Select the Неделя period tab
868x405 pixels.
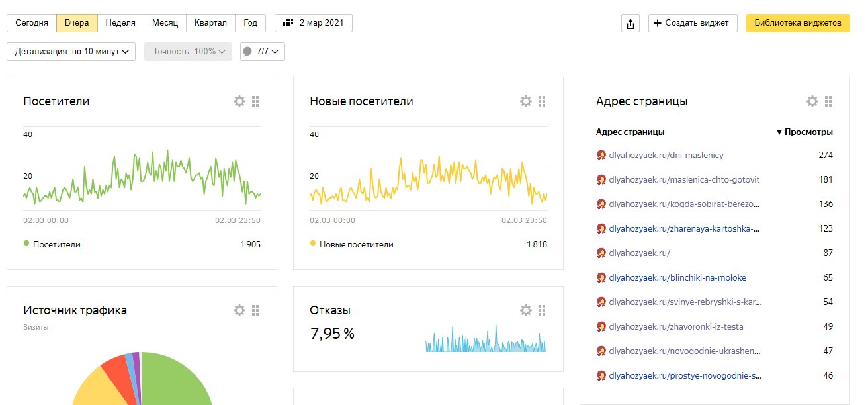coord(120,23)
